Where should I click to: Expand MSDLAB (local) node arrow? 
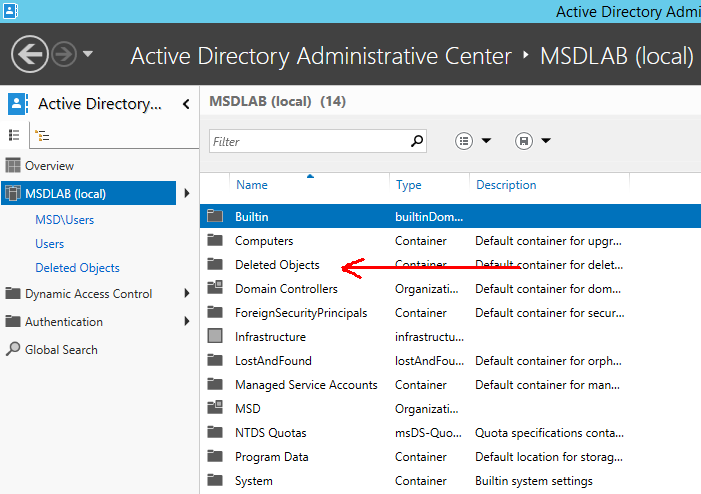187,194
